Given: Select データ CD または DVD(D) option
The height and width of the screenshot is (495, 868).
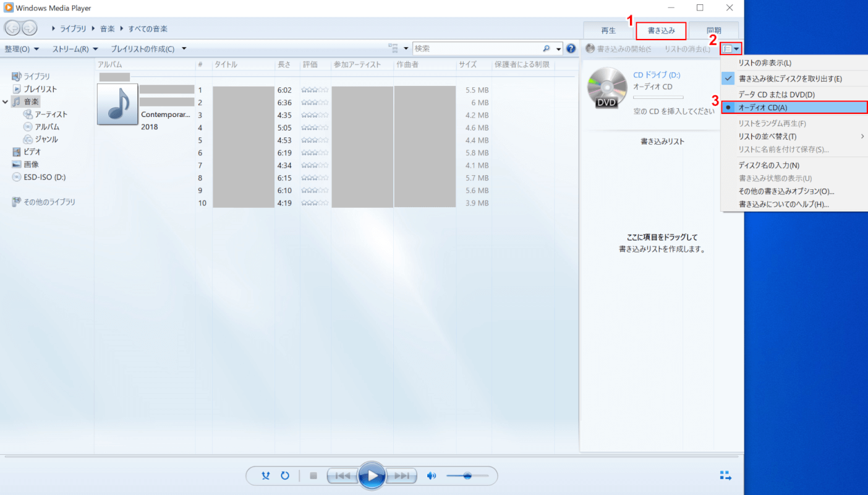Looking at the screenshot, I should pos(794,95).
